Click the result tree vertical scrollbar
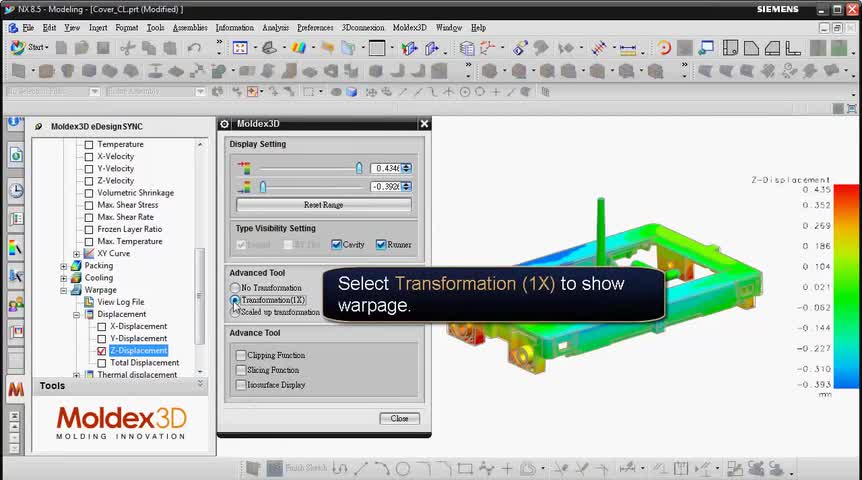 pos(200,296)
